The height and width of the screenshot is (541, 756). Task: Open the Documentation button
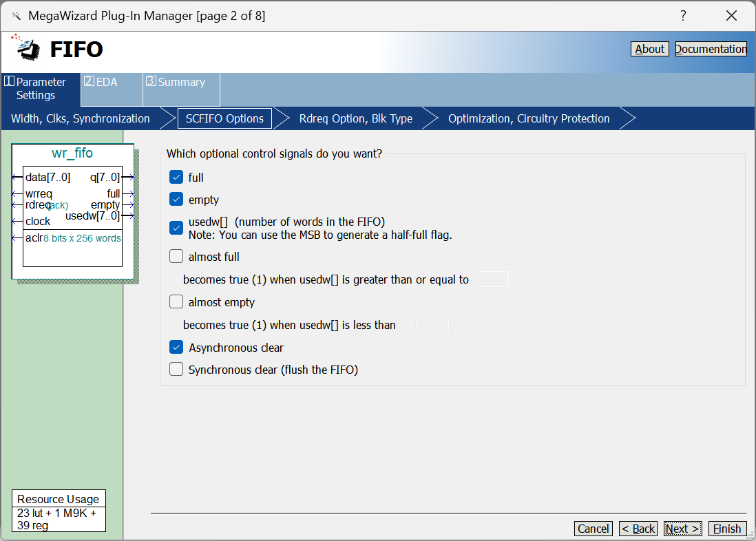(x=711, y=49)
